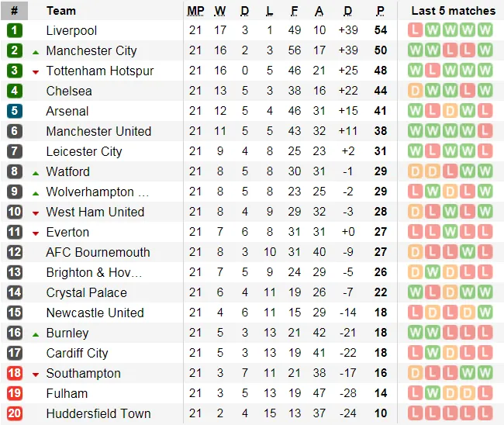This screenshot has height=425, width=504.
Task: Click Huddersfield Town's red position 20 badge
Action: 15,413
